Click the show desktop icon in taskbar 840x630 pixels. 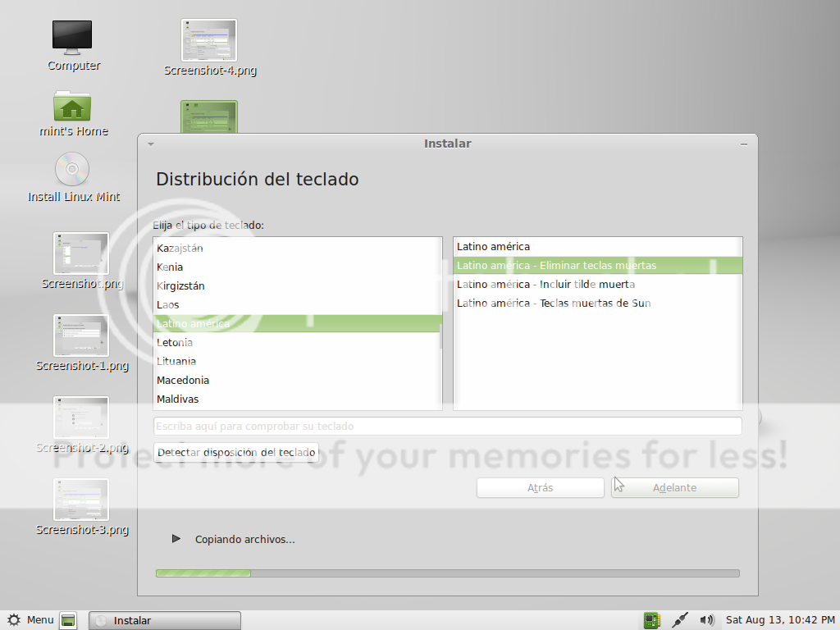(x=69, y=620)
